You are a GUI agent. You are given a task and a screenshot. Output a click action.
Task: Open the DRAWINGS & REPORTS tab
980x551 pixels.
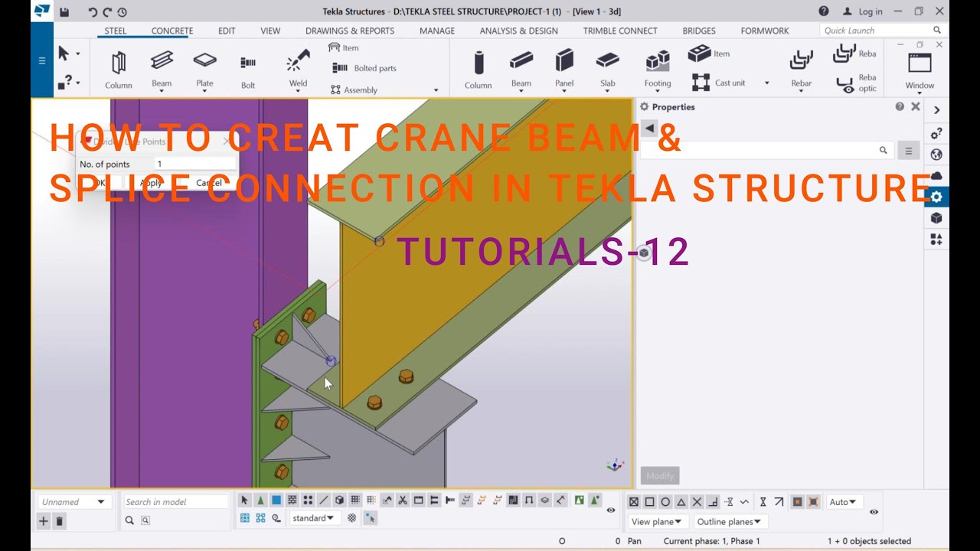coord(350,31)
